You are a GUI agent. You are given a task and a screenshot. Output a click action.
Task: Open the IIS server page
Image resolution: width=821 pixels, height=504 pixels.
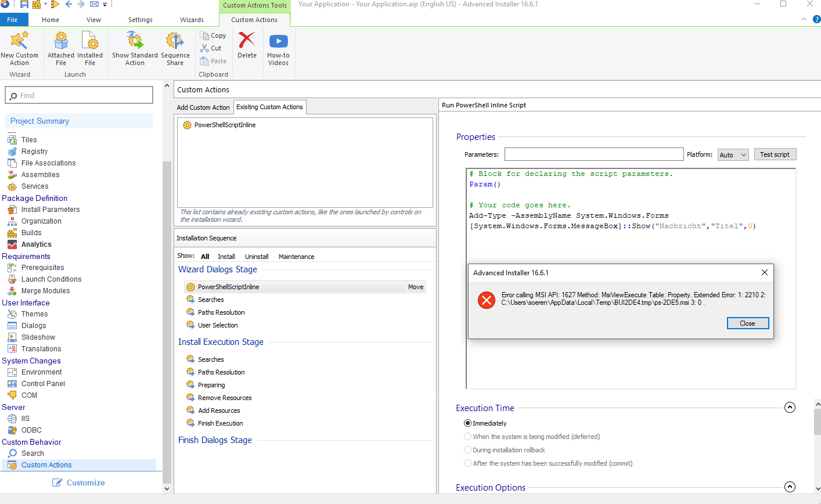[25, 419]
